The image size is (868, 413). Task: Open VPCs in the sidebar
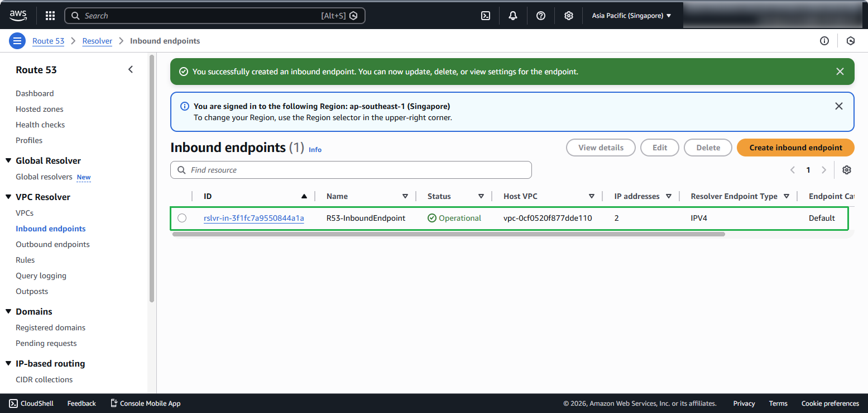click(x=25, y=213)
